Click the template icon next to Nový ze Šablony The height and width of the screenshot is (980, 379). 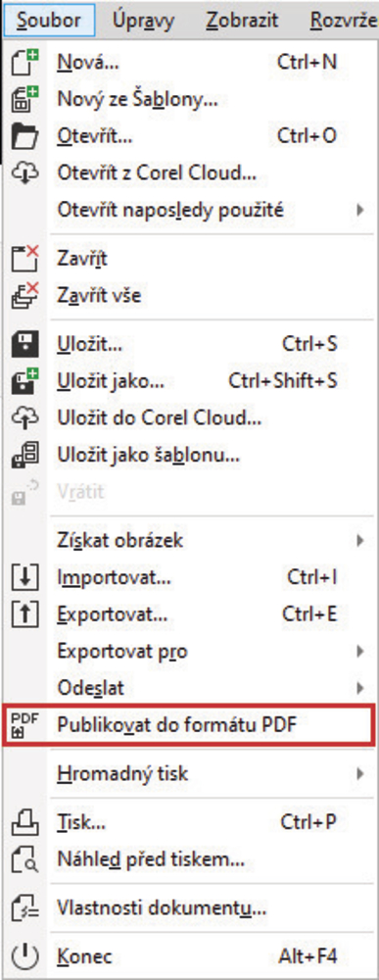pyautogui.click(x=25, y=99)
